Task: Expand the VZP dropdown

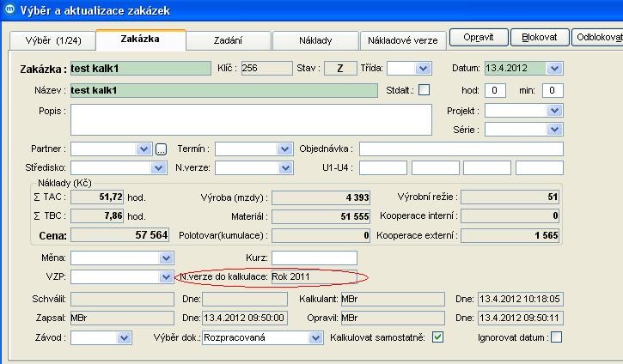Action: pos(166,276)
